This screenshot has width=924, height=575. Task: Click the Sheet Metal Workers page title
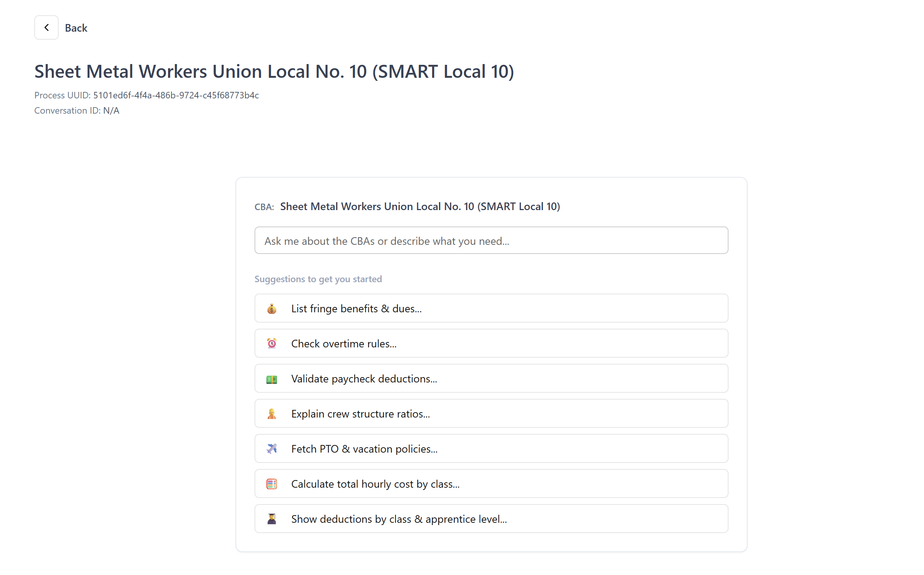274,71
